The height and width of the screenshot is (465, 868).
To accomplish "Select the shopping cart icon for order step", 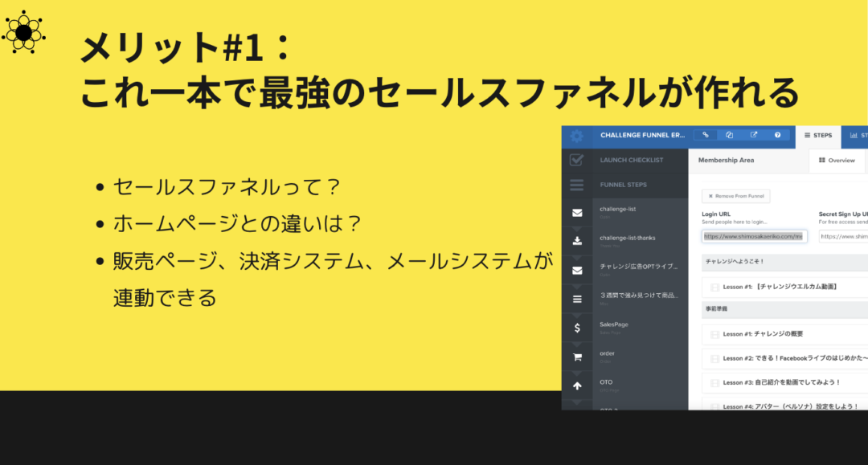I will pyautogui.click(x=576, y=357).
